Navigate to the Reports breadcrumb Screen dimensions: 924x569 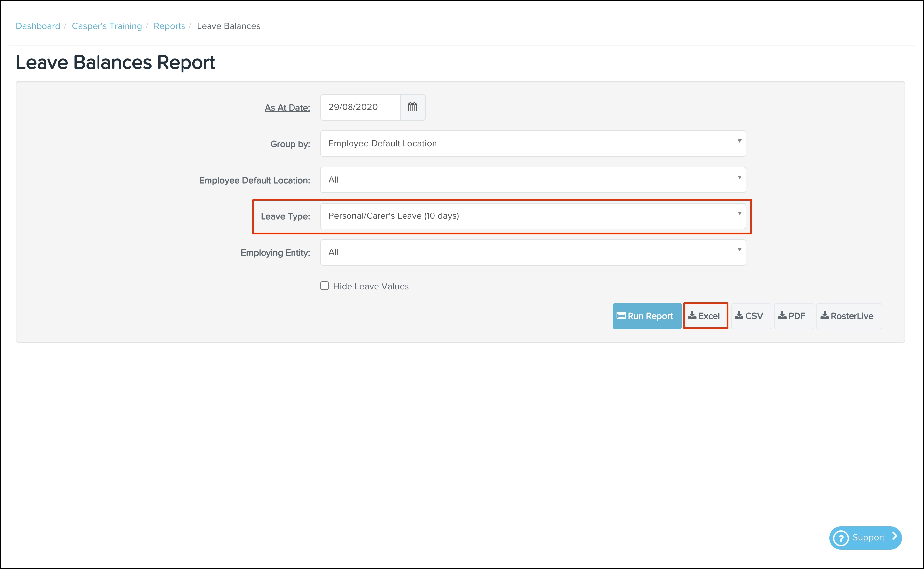click(x=169, y=26)
